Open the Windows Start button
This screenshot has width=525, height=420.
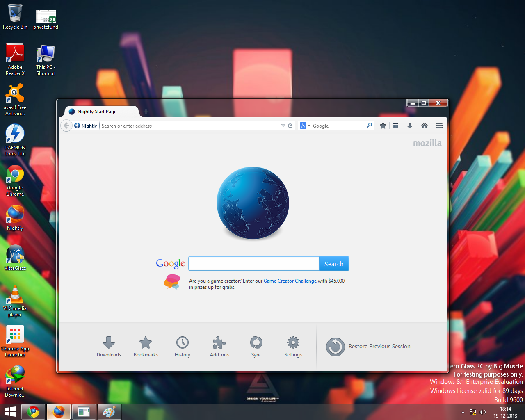click(x=10, y=412)
